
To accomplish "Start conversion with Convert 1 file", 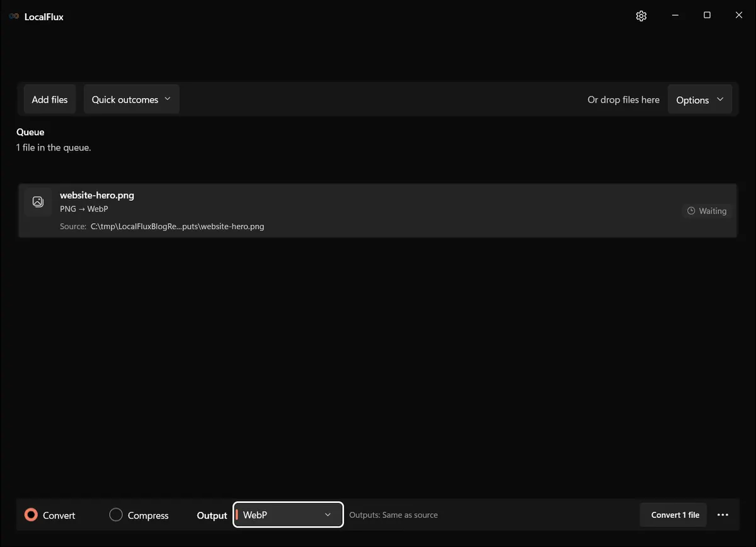I will pyautogui.click(x=675, y=515).
